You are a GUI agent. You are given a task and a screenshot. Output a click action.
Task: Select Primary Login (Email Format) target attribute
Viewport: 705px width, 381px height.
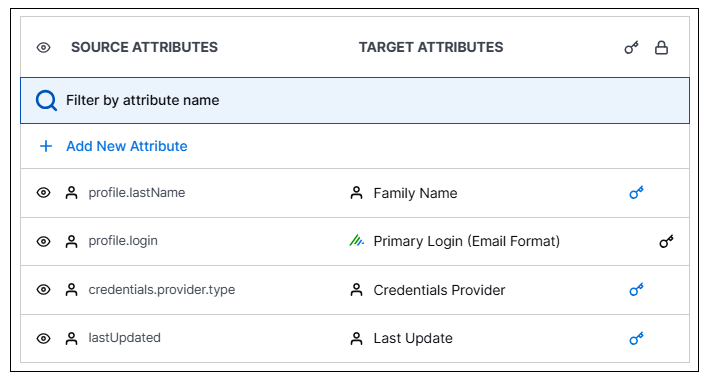click(467, 241)
